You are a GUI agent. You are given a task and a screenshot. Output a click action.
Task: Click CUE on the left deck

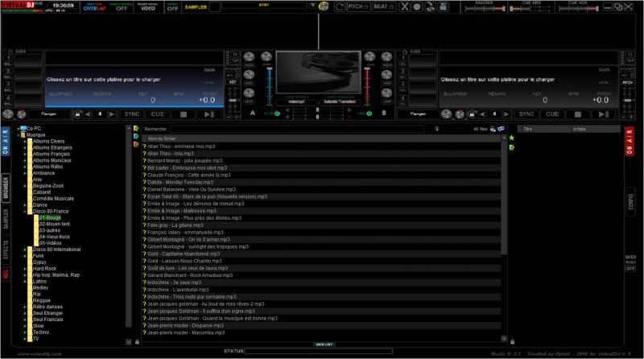[157, 114]
